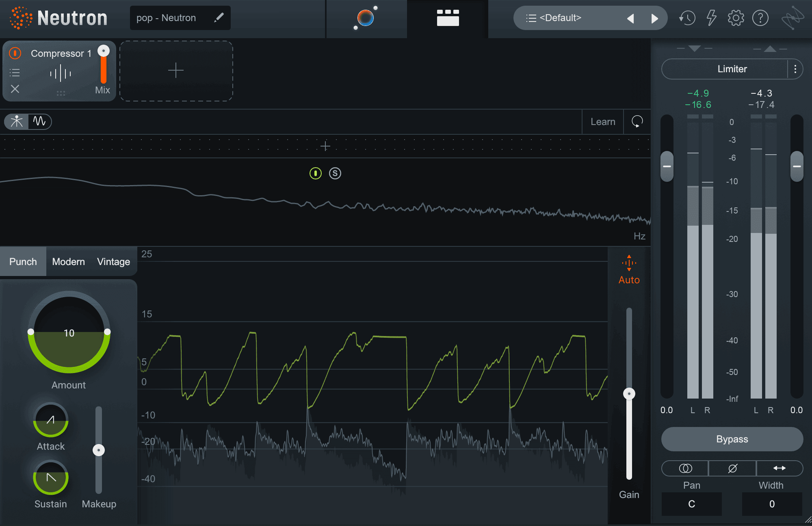Toggle the zero latency lightning icon
This screenshot has width=812, height=526.
[711, 18]
